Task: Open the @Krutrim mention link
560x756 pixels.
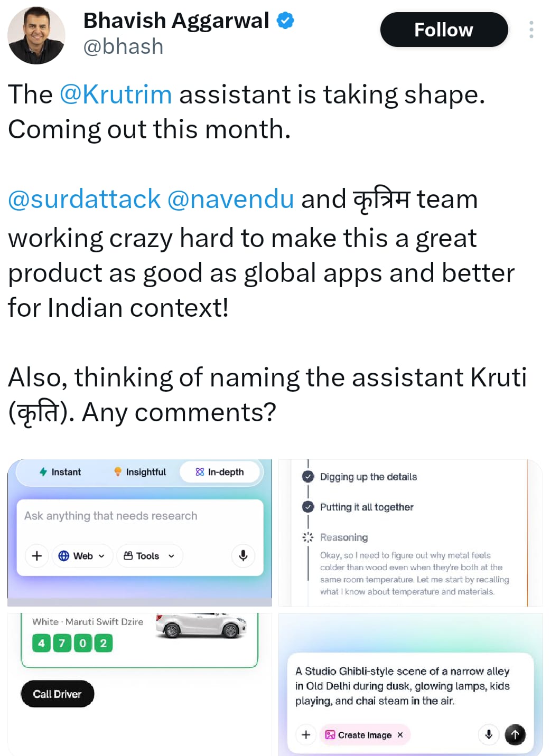Action: point(116,94)
